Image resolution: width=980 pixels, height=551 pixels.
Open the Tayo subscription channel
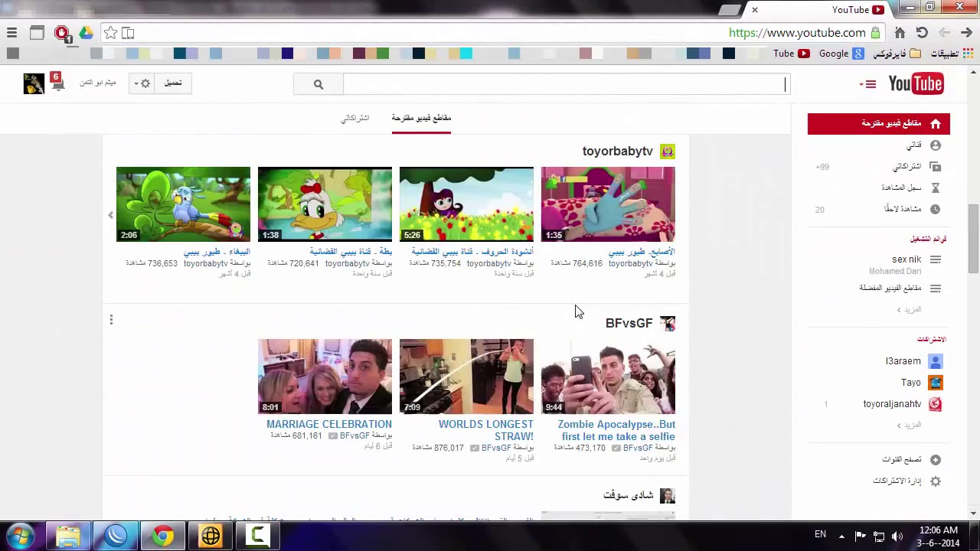click(x=911, y=383)
